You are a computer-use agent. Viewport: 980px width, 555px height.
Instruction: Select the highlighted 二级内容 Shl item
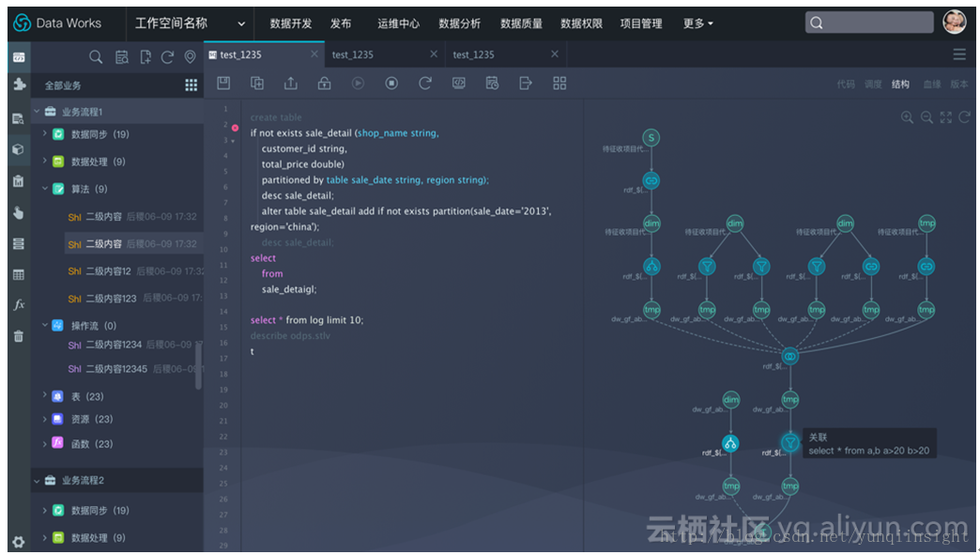[133, 244]
